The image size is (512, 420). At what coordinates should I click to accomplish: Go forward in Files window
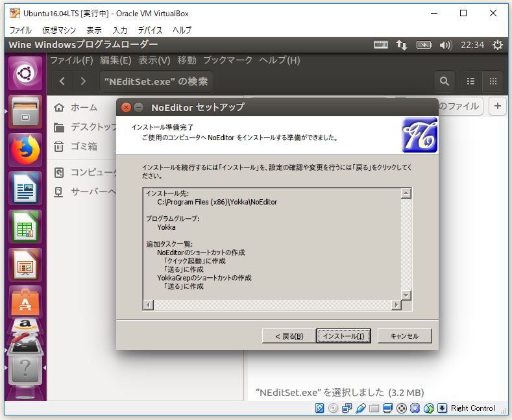click(83, 81)
